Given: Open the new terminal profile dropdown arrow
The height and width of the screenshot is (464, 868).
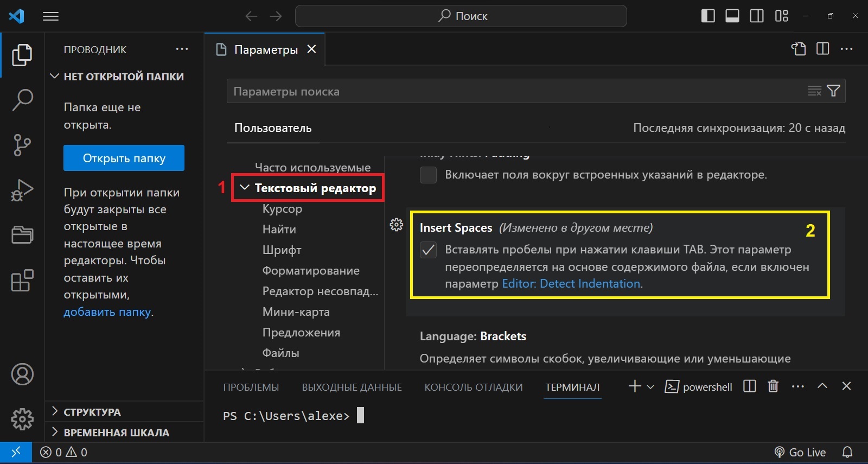Looking at the screenshot, I should tap(650, 387).
